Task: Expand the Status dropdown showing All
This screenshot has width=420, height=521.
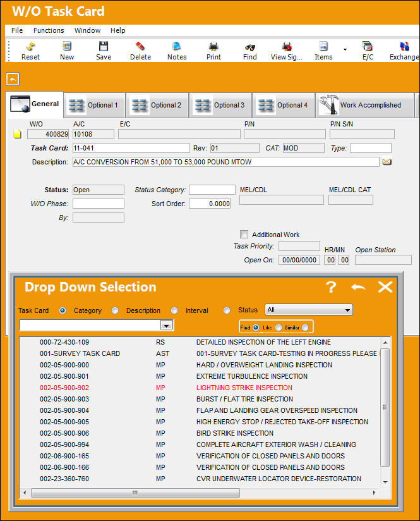Action: click(309, 310)
